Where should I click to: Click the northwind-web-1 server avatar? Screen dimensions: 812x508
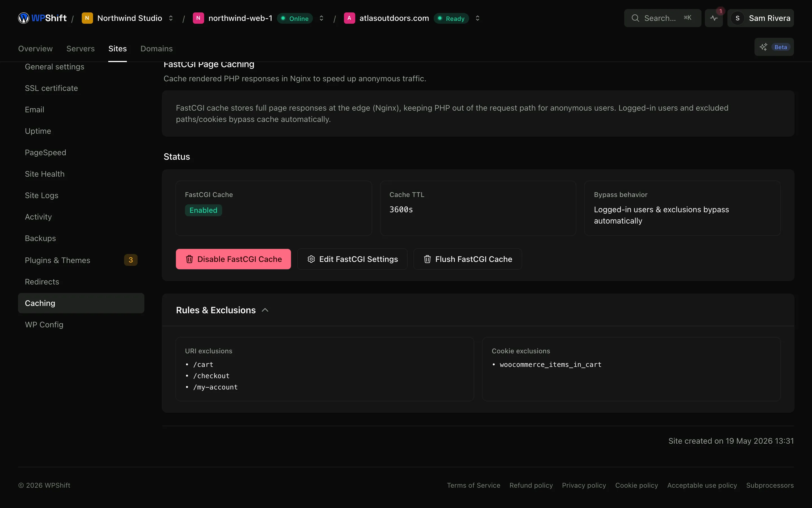(198, 18)
